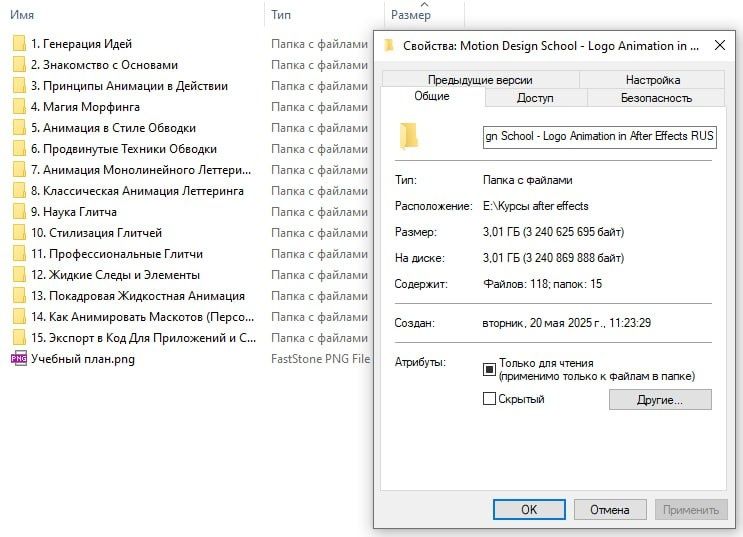
Task: Confirm with the OK button
Action: coord(529,510)
